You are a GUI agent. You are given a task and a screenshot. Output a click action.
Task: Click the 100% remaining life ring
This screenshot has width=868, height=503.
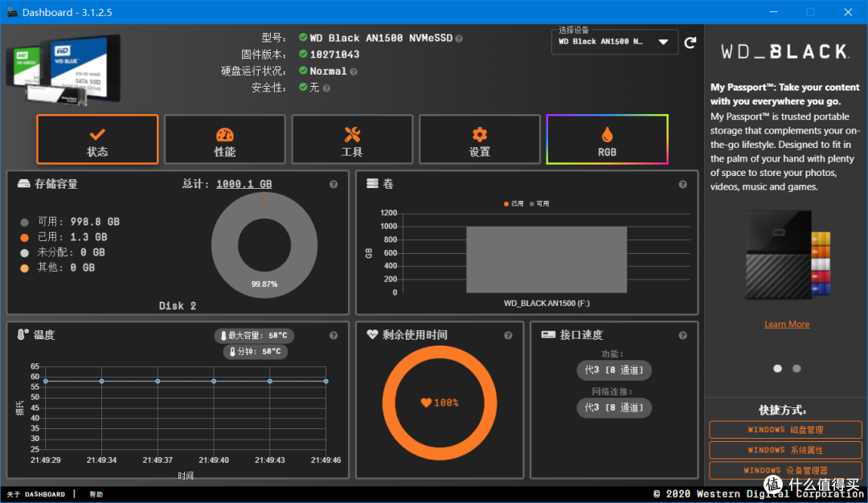pos(440,403)
